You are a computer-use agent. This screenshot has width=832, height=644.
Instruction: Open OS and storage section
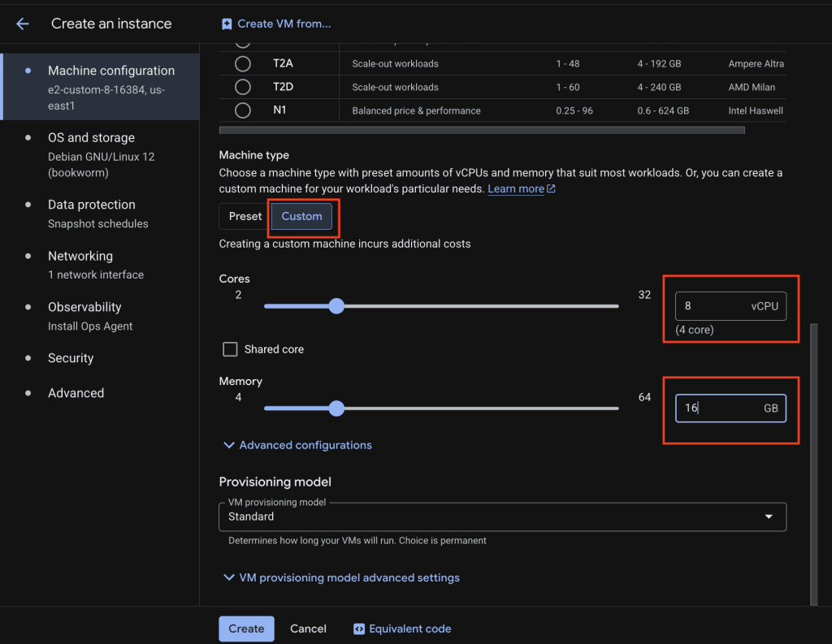[101, 154]
